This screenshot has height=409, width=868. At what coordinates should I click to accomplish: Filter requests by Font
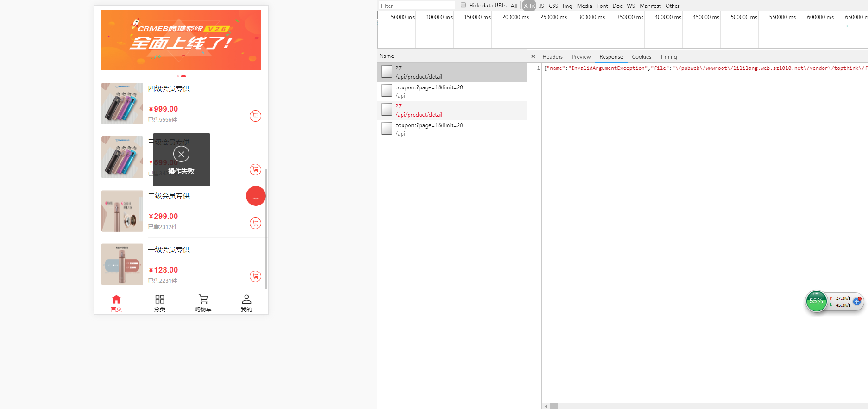coord(602,6)
